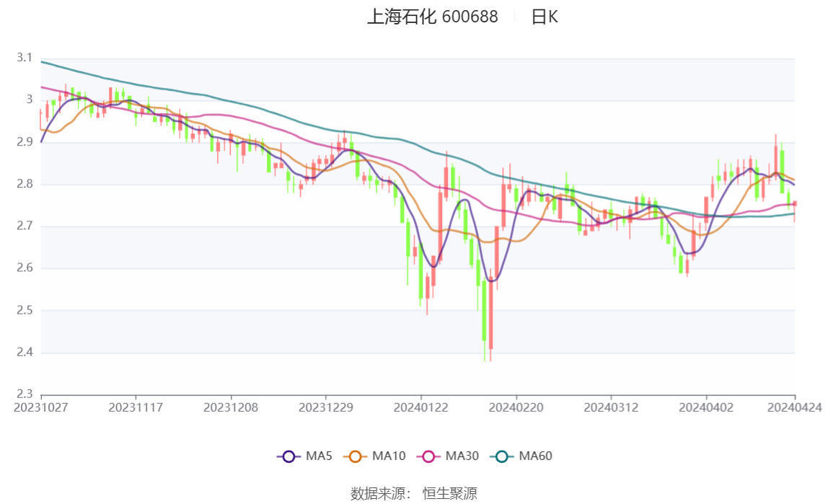Click the y-axis value 2.7
Screen dimensions: 828x504
[25, 226]
